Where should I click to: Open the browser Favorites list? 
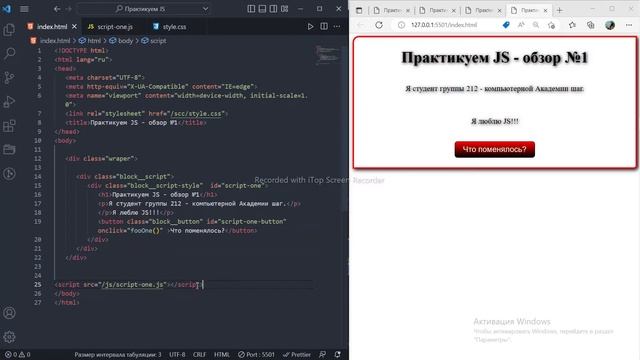click(572, 25)
